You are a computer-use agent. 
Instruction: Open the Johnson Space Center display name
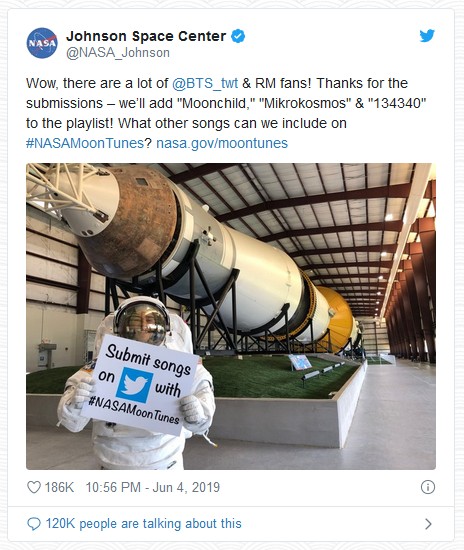pyautogui.click(x=146, y=36)
